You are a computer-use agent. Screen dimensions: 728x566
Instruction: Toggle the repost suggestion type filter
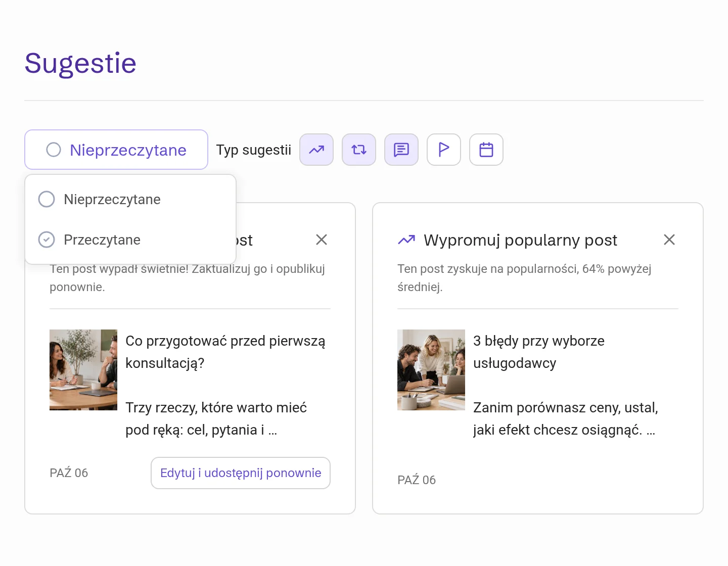359,150
